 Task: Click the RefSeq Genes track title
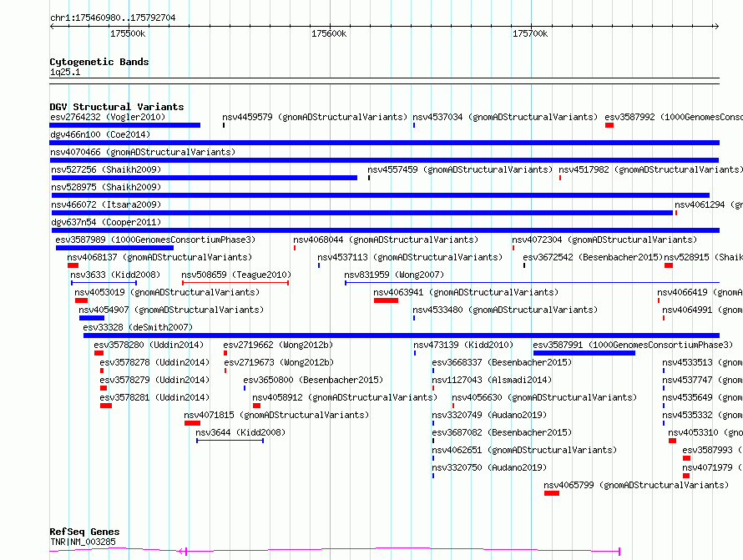click(x=84, y=532)
